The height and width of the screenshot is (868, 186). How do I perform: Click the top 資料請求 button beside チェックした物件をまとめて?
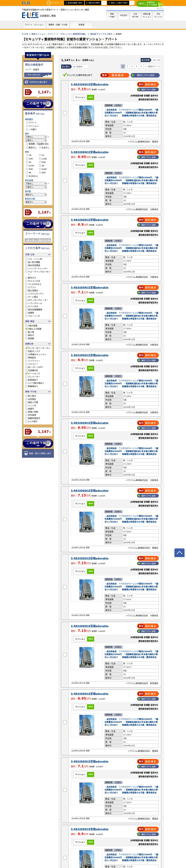tap(115, 75)
